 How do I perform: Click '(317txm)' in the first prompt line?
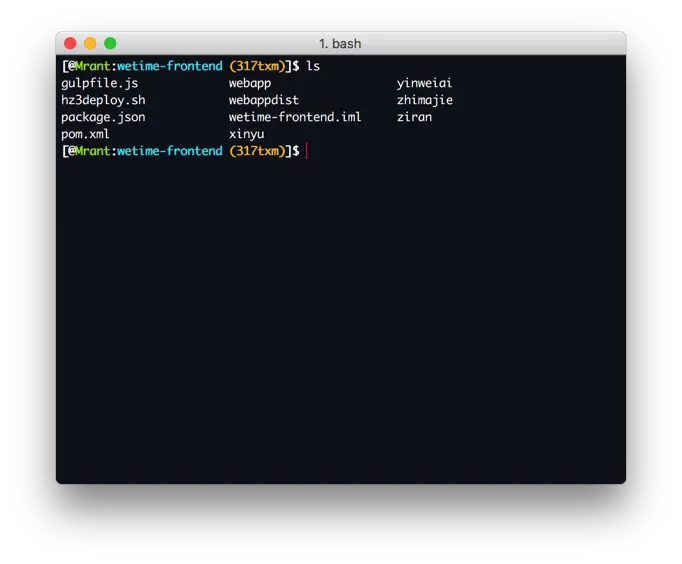point(257,66)
